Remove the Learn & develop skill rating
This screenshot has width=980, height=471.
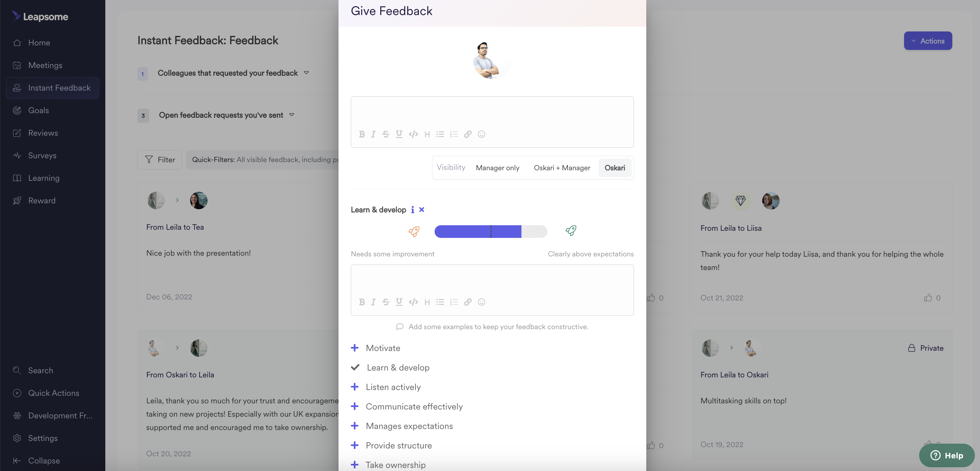click(x=422, y=210)
